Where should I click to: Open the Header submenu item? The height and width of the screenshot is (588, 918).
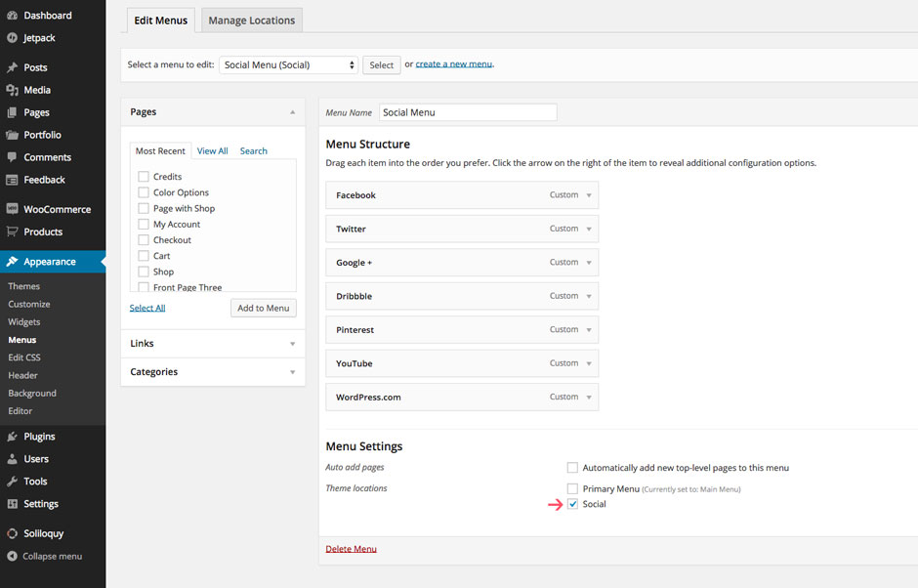(x=22, y=375)
